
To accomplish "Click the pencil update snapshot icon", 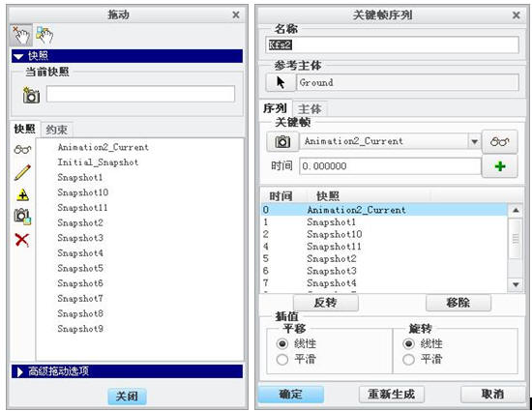I will tap(22, 172).
